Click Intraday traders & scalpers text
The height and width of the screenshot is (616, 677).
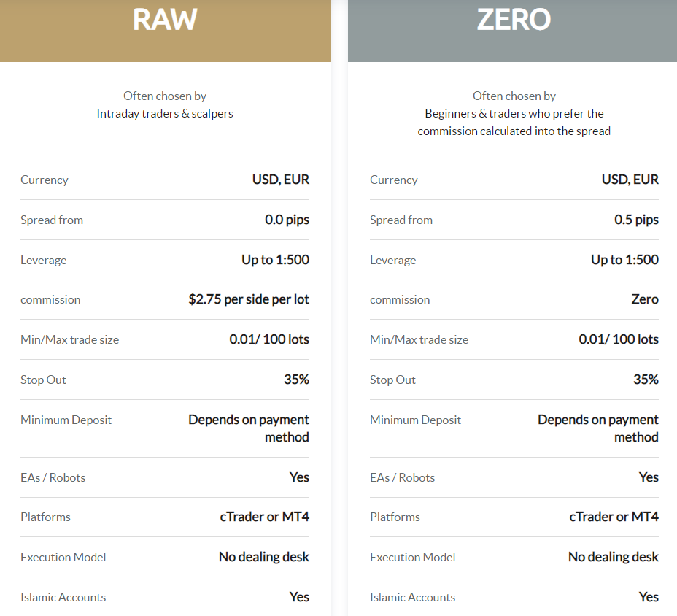165,114
